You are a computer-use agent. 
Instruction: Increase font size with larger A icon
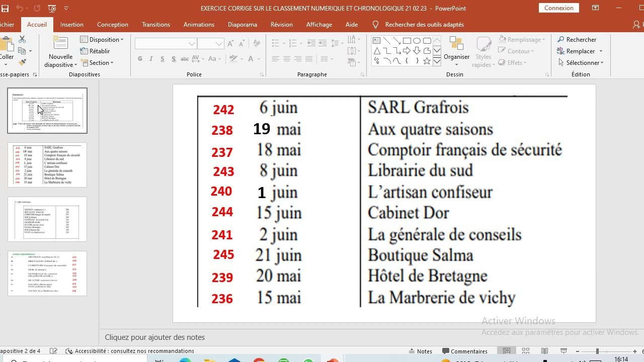[230, 44]
